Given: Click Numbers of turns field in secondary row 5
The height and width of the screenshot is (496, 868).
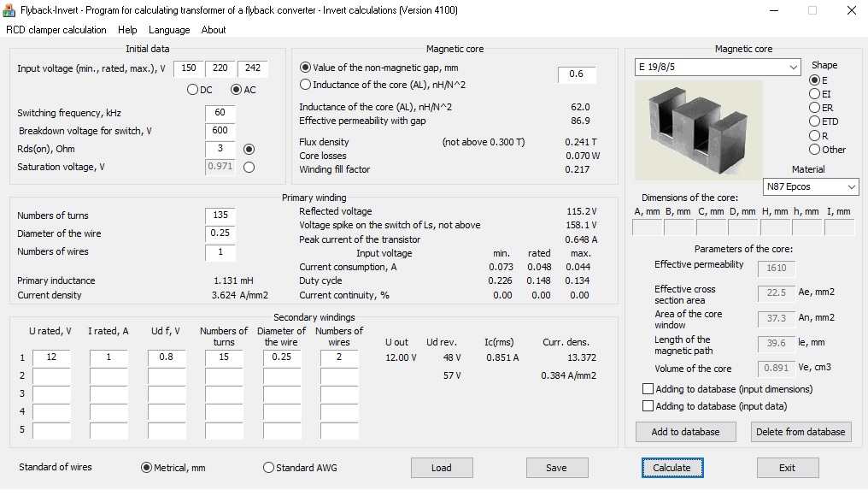Looking at the screenshot, I should coord(224,430).
